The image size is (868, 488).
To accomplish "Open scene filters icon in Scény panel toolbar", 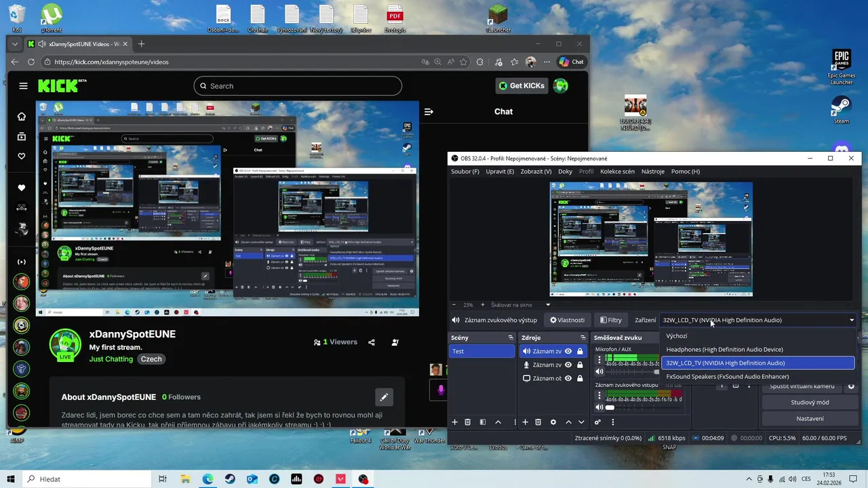I will coord(483,422).
